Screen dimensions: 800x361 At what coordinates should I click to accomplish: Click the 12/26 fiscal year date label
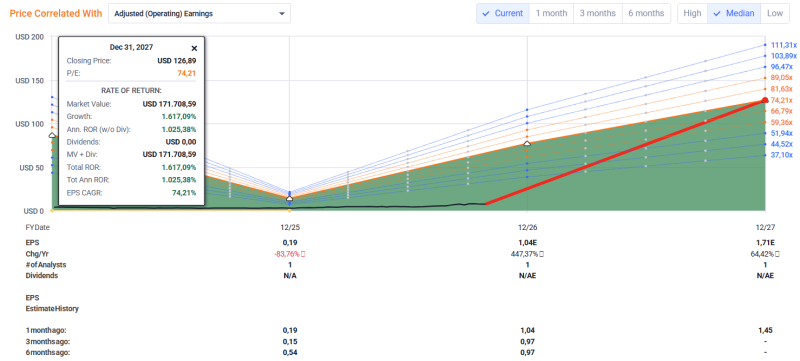(527, 227)
